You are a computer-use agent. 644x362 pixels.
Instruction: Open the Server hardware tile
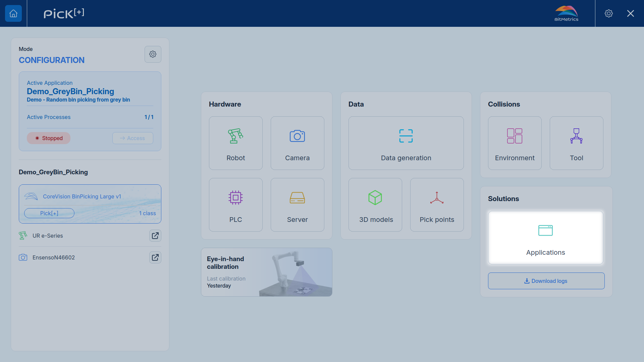(x=298, y=205)
